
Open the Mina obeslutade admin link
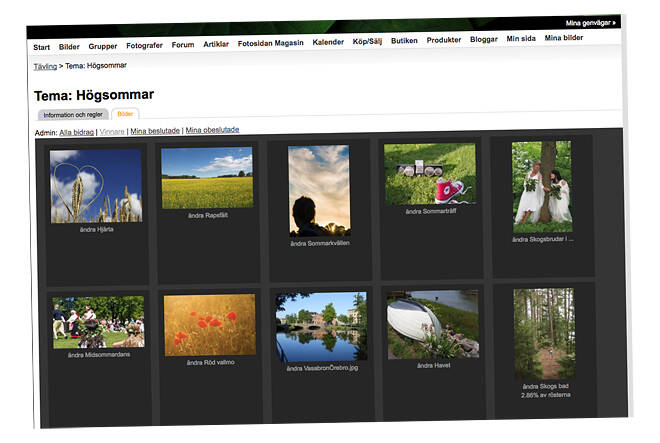tap(212, 130)
